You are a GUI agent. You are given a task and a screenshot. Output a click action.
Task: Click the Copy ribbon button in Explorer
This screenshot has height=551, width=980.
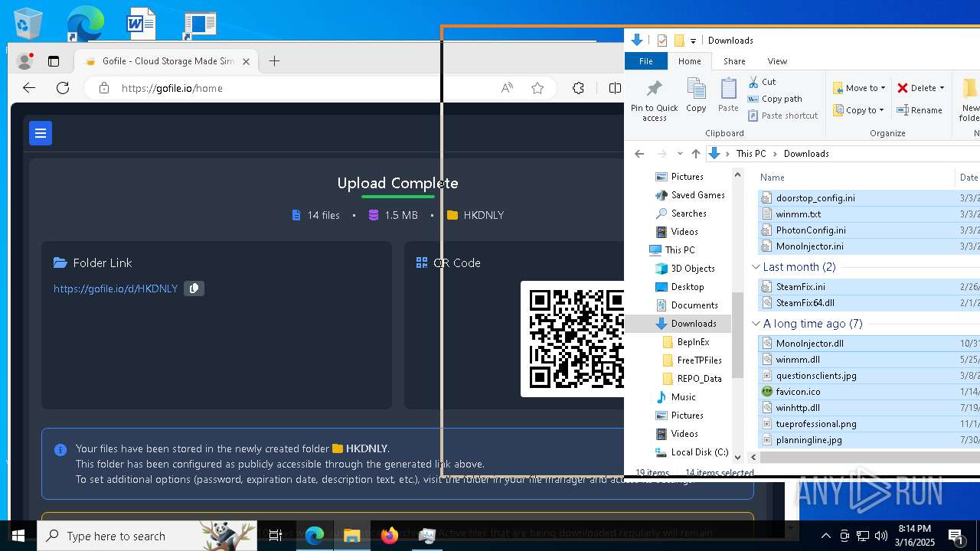(x=696, y=96)
